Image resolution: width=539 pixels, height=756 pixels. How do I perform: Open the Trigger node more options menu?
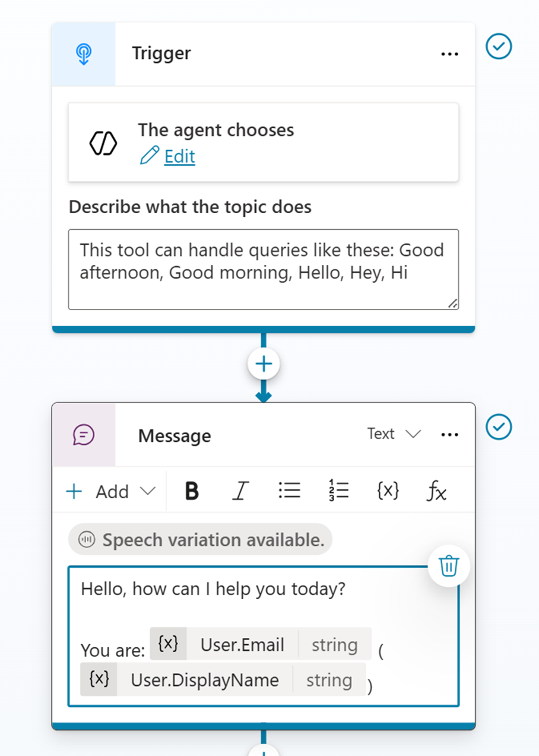tap(449, 54)
